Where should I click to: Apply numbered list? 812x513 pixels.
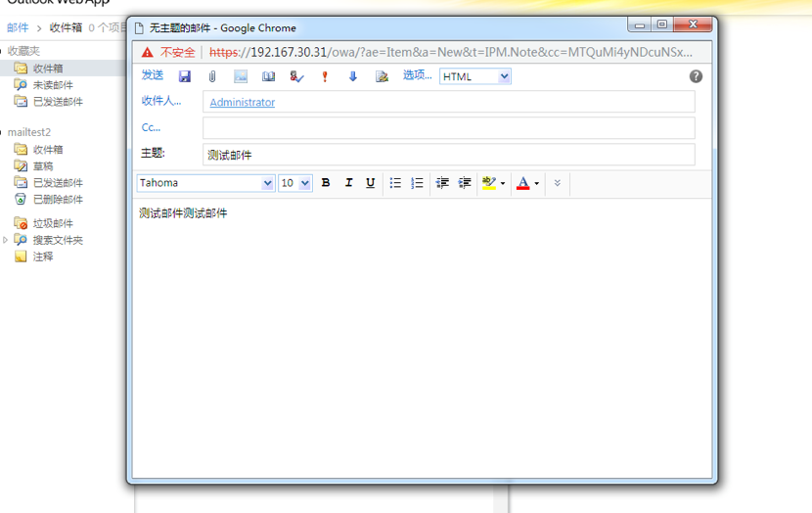(x=417, y=183)
